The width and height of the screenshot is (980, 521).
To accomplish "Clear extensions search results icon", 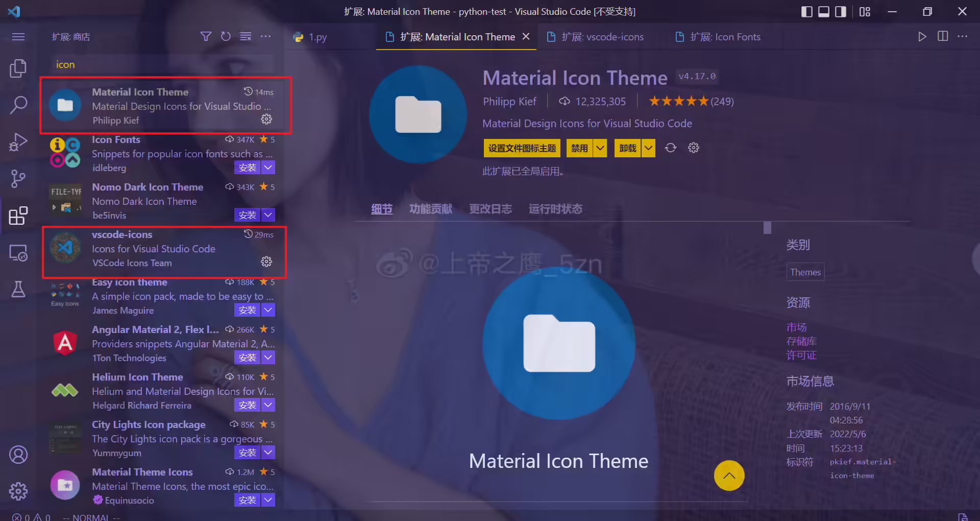I will 246,36.
